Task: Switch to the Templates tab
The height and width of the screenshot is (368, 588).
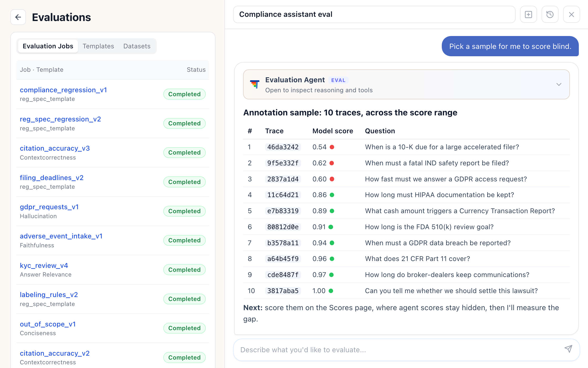Action: [98, 46]
